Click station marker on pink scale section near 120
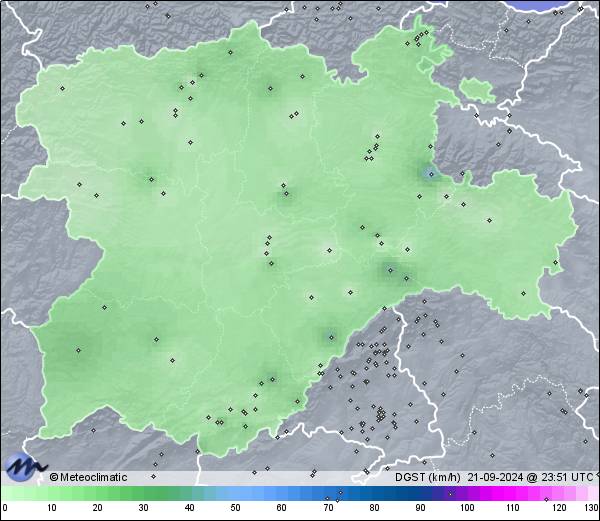This screenshot has width=600, height=521. click(546, 499)
